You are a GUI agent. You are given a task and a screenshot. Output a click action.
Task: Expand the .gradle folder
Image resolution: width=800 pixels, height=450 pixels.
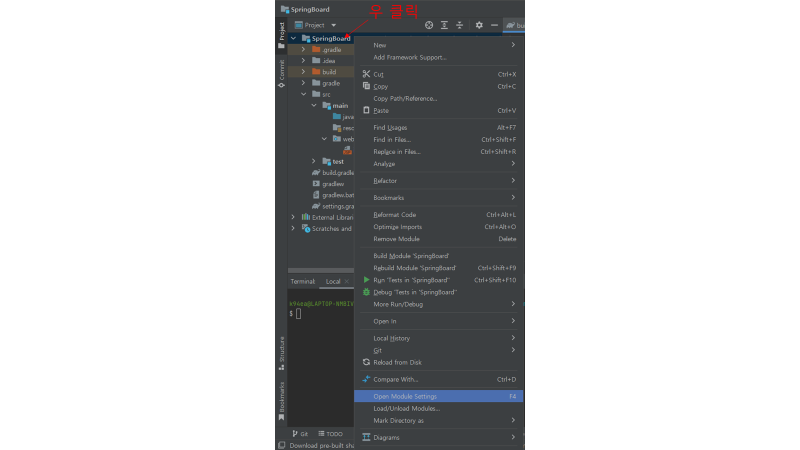[303, 49]
